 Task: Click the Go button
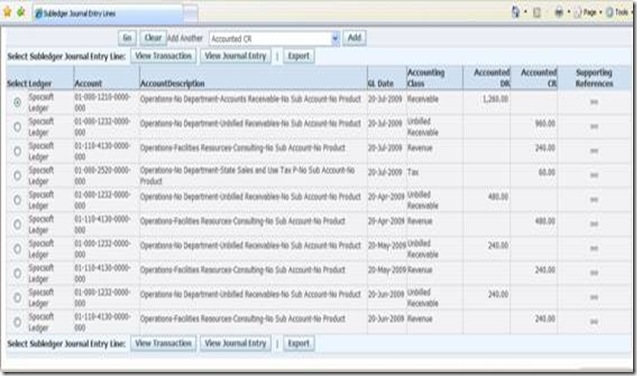(127, 38)
